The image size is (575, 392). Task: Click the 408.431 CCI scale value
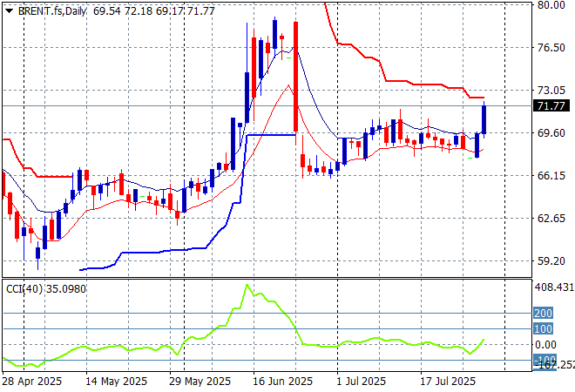click(x=554, y=287)
